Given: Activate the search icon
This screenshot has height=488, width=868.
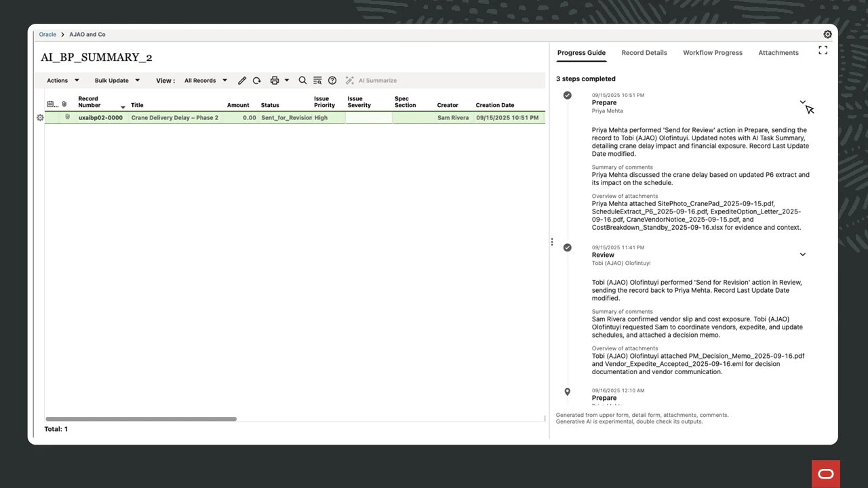Looking at the screenshot, I should click(302, 80).
